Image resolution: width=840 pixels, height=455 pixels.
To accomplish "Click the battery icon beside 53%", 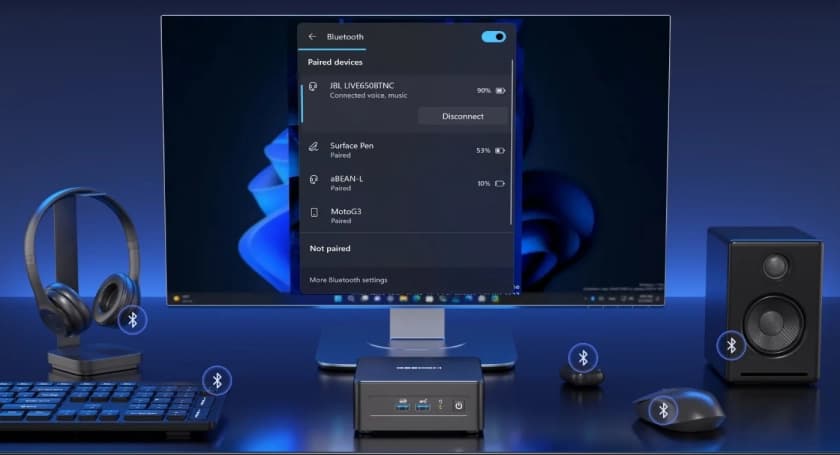I will (x=500, y=151).
